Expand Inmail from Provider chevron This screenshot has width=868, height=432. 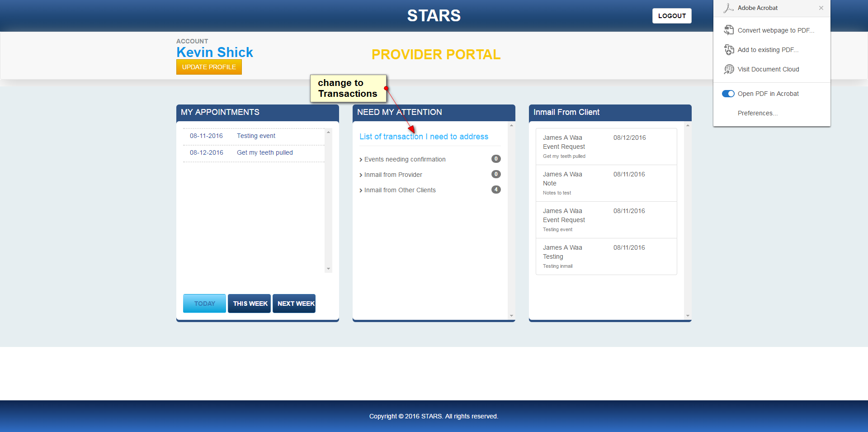pyautogui.click(x=361, y=175)
